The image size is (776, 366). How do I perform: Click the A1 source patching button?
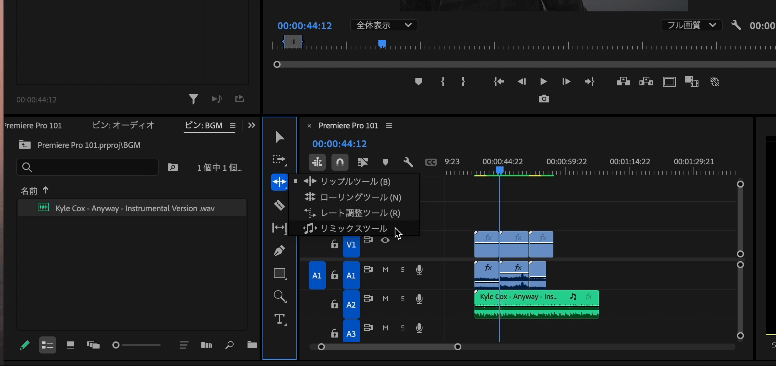click(x=317, y=275)
